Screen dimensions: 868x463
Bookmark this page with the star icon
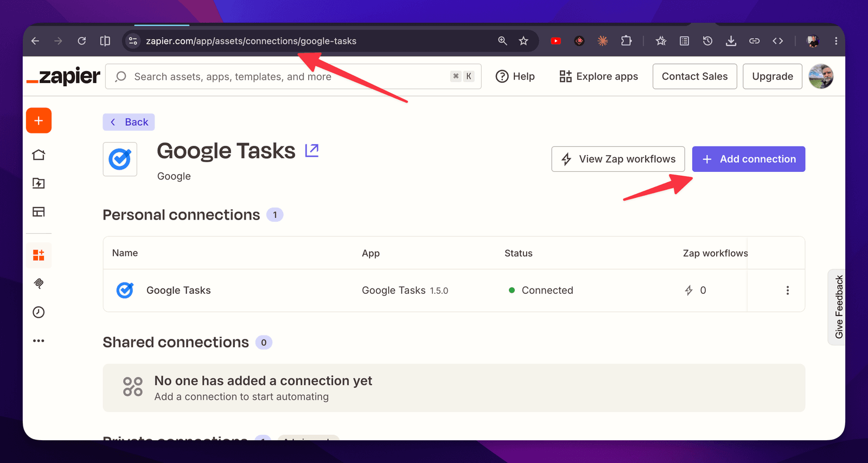click(524, 41)
